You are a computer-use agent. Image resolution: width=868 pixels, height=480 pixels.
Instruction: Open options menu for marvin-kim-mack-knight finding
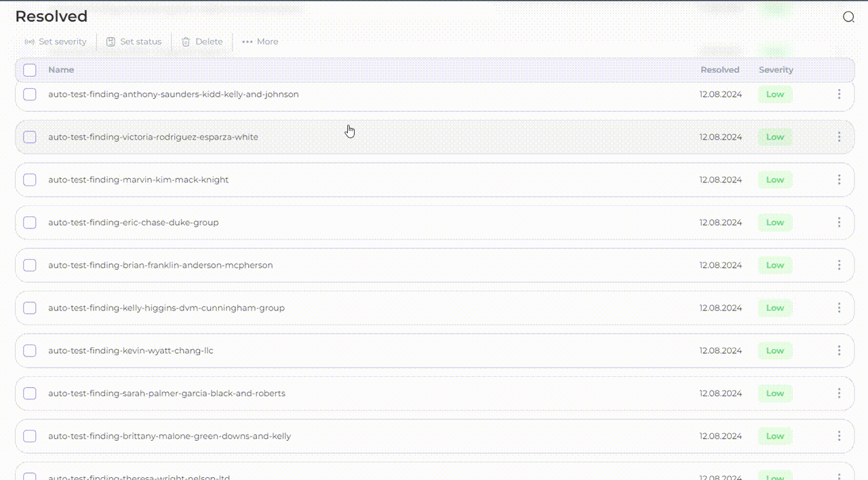(x=839, y=180)
